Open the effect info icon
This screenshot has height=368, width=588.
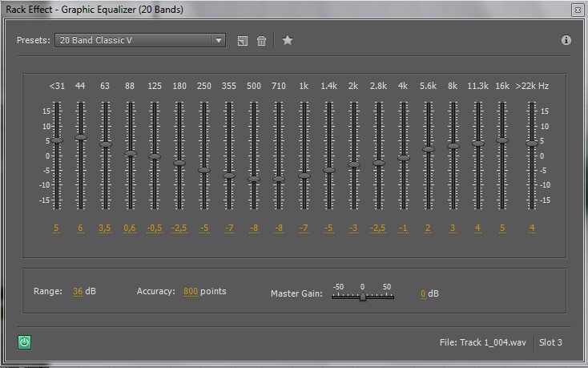[x=566, y=40]
